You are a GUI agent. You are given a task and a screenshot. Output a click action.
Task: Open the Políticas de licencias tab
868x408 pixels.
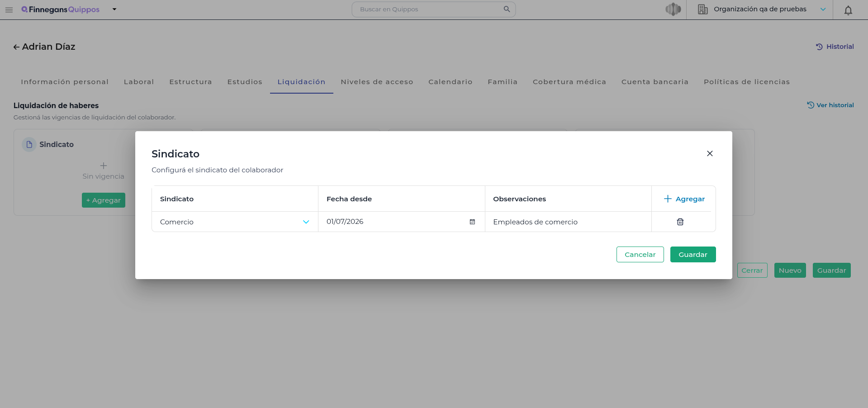click(x=746, y=82)
